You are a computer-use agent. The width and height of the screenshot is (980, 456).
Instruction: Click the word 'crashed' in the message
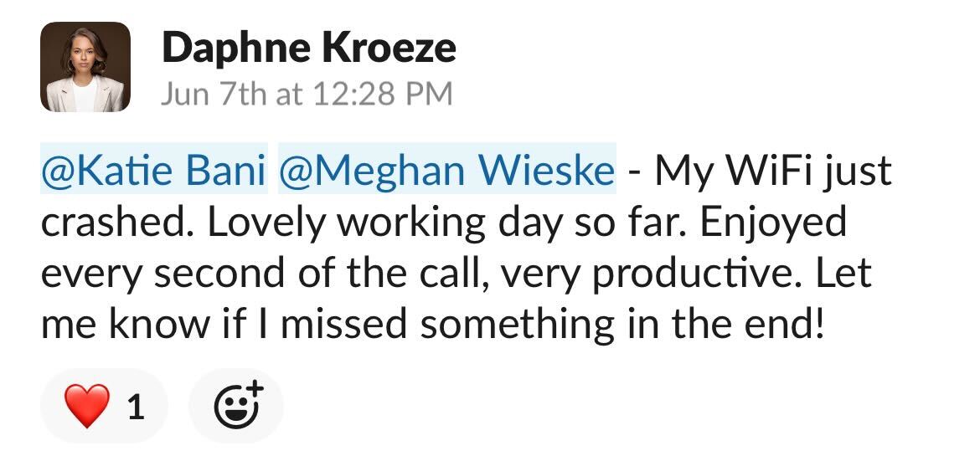(x=116, y=223)
